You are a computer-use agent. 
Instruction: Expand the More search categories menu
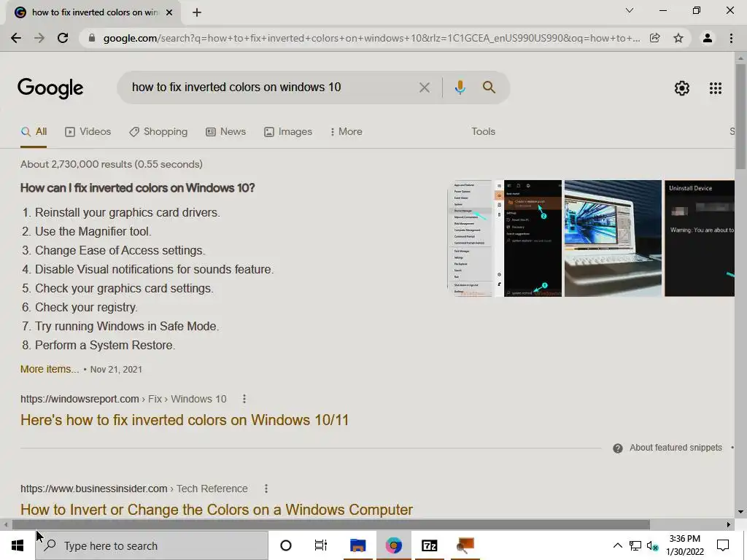[x=347, y=132]
